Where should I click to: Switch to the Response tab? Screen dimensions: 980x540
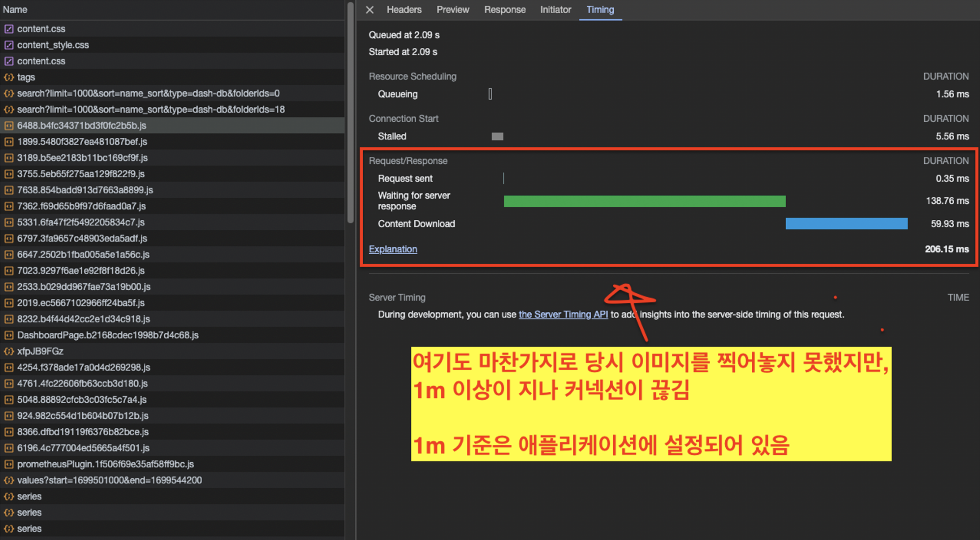[x=504, y=9]
